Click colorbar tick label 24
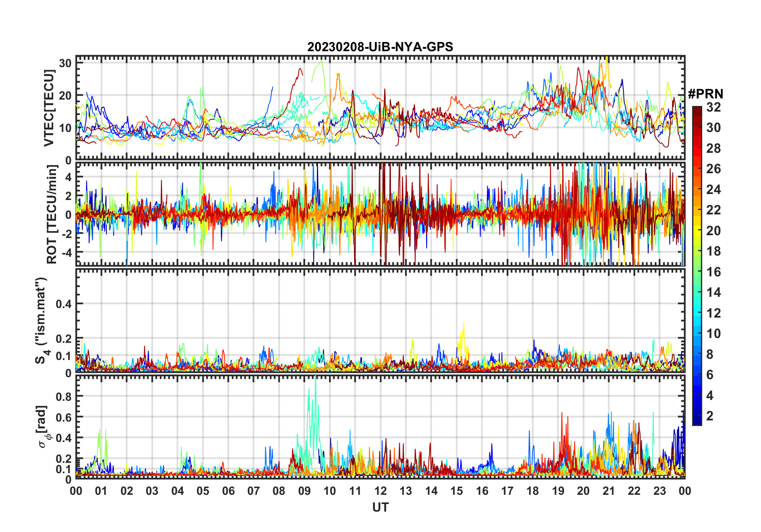This screenshot has height=532, width=761. 713,190
